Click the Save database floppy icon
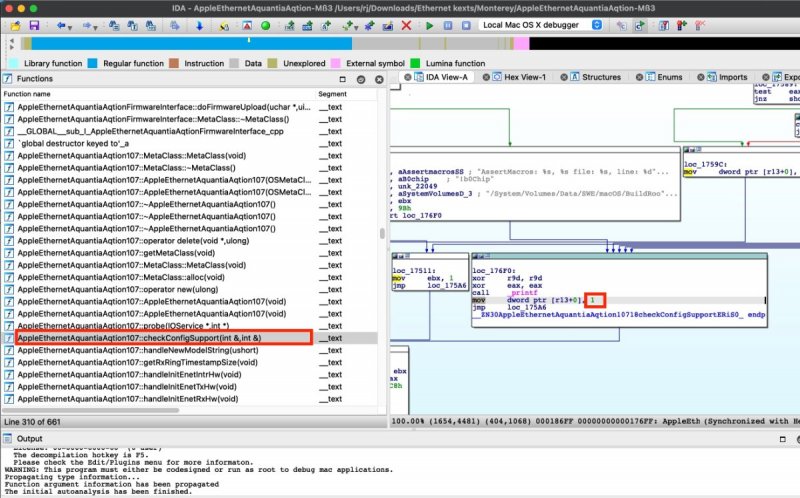This screenshot has width=800, height=498. (34, 24)
